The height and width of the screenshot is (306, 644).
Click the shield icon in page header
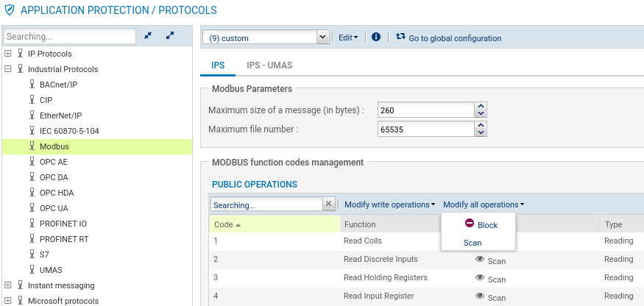point(9,10)
